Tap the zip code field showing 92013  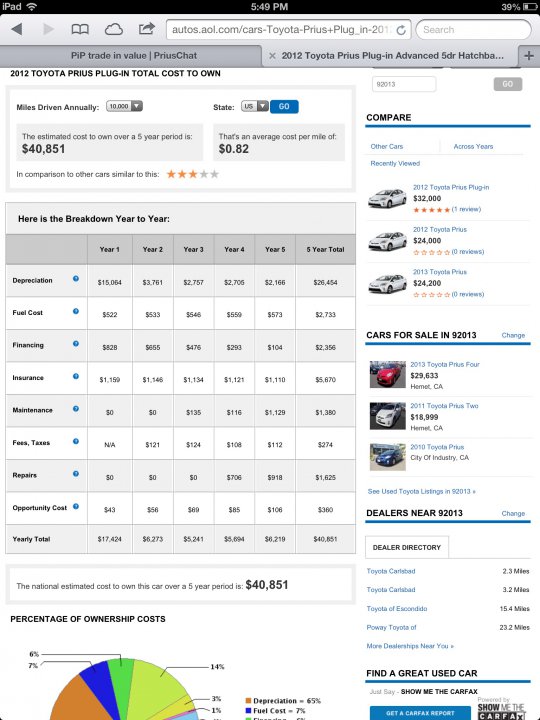(x=404, y=84)
